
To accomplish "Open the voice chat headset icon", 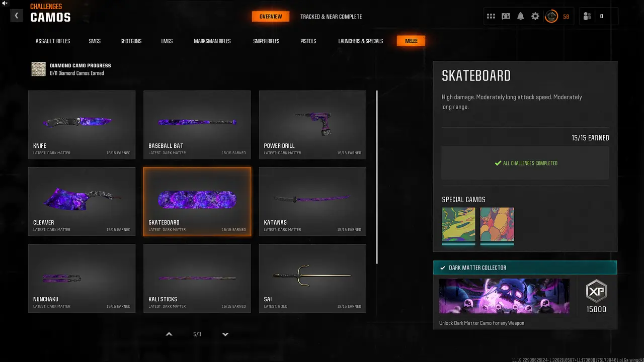I will 506,17.
